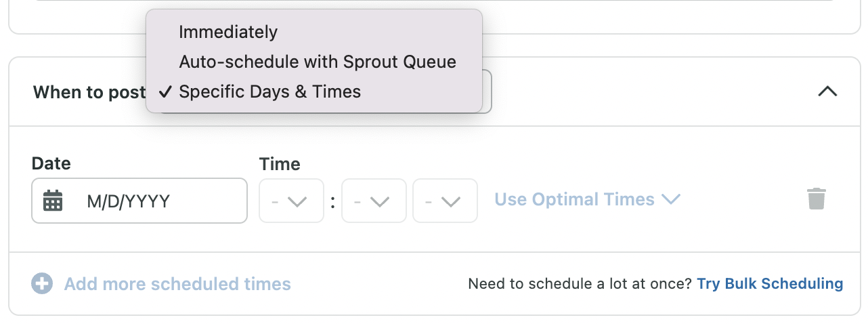Click the chevron arrow after Use Optimal Times
The image size is (868, 324).
670,199
